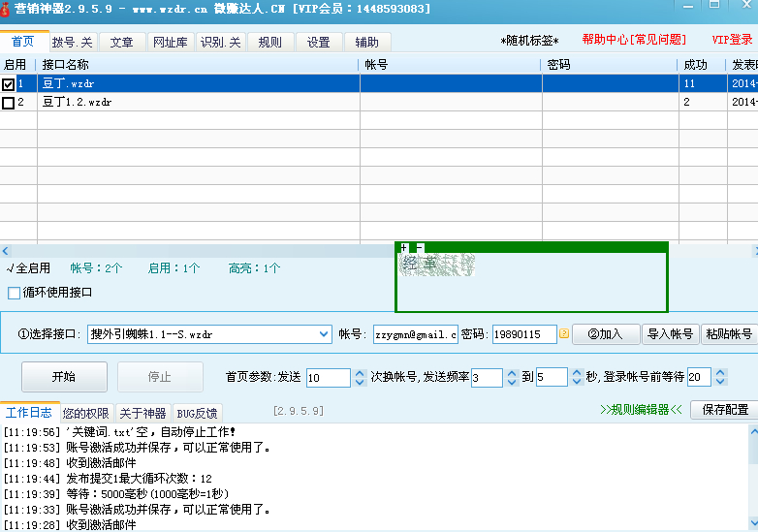Image resolution: width=758 pixels, height=532 pixels.
Task: Open the >>规则编辑器<< link
Action: tap(641, 410)
